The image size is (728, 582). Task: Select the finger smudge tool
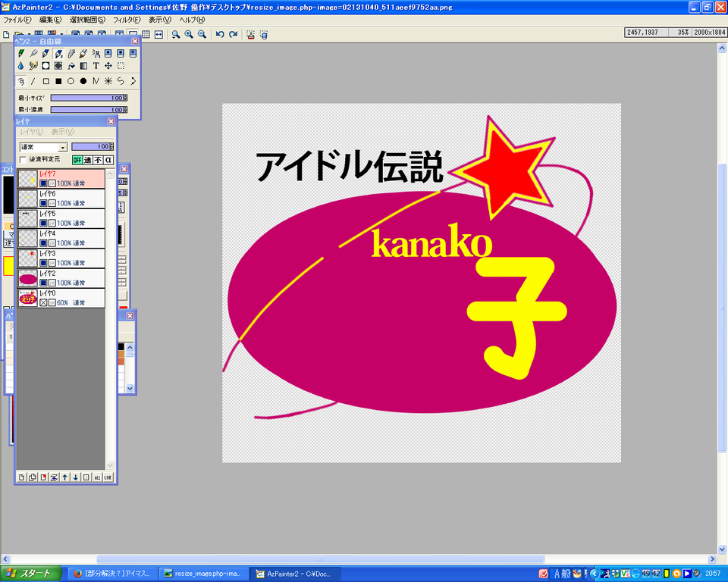coord(33,66)
